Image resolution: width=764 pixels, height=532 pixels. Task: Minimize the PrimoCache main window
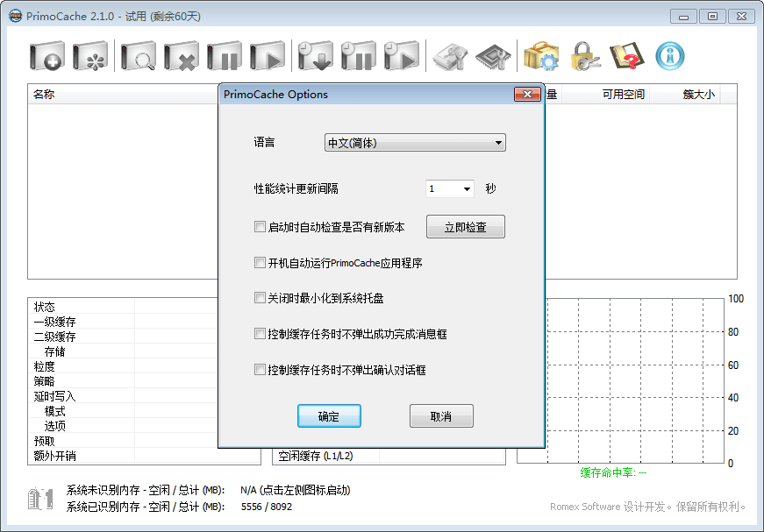[x=683, y=17]
